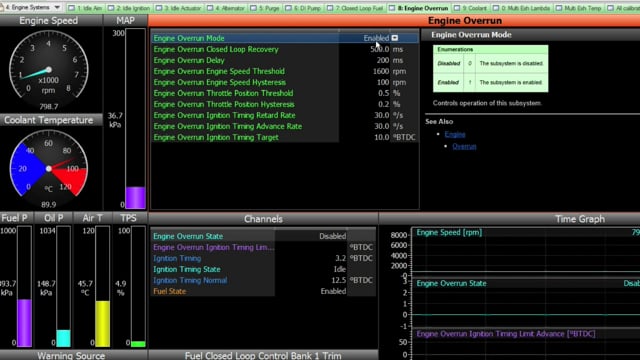Click the Coolant Temperature dial gauge
Viewport: 640px width, 360px height.
[x=49, y=168]
